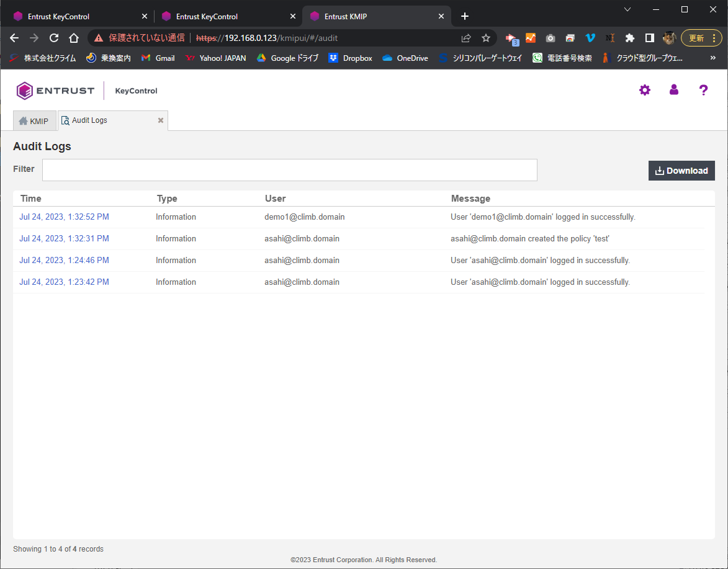728x569 pixels.
Task: Click the browser forward arrow
Action: (34, 38)
